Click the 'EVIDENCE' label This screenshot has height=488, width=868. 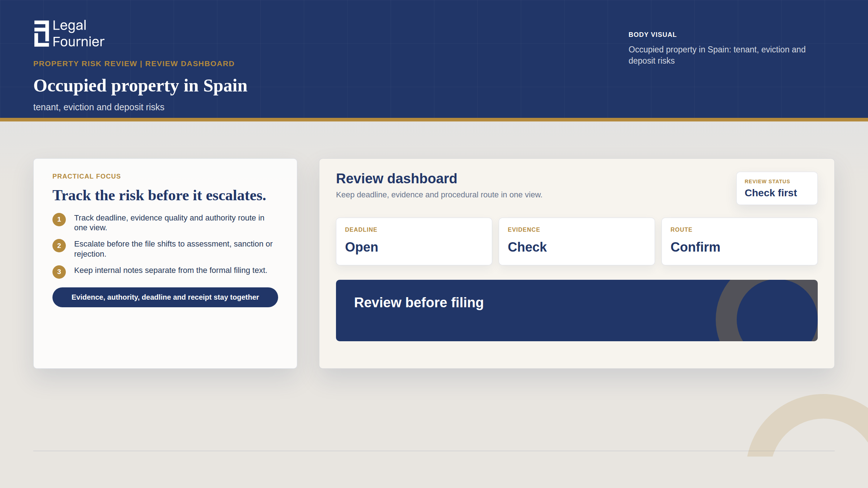click(524, 230)
